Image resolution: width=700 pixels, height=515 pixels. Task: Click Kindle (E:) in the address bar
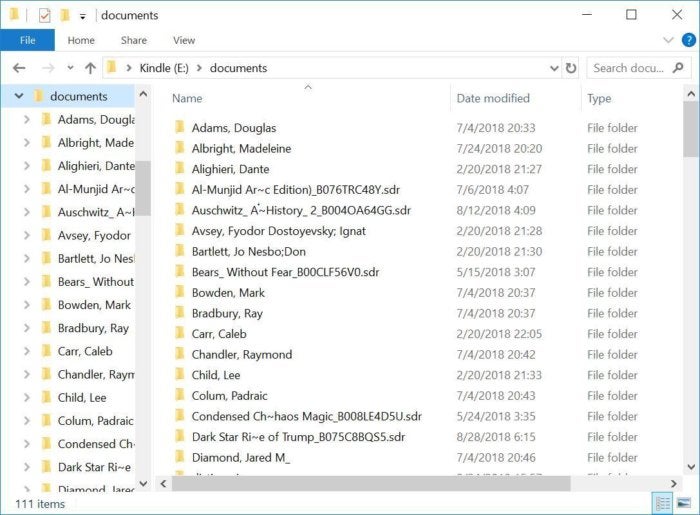164,68
